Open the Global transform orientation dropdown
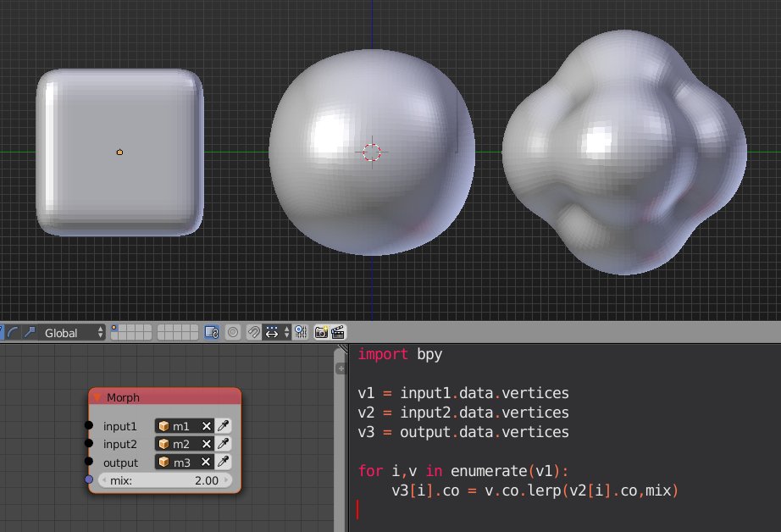Screen dimensions: 781x532 (73, 333)
